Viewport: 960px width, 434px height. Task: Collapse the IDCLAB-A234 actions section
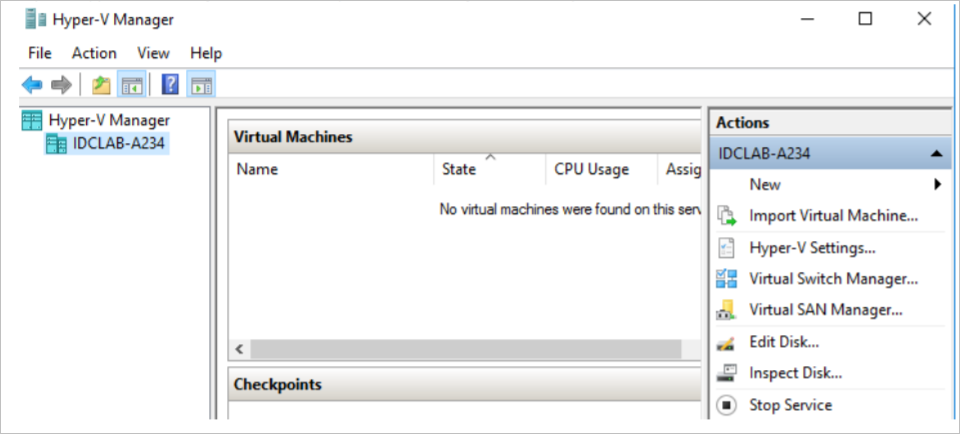click(936, 154)
